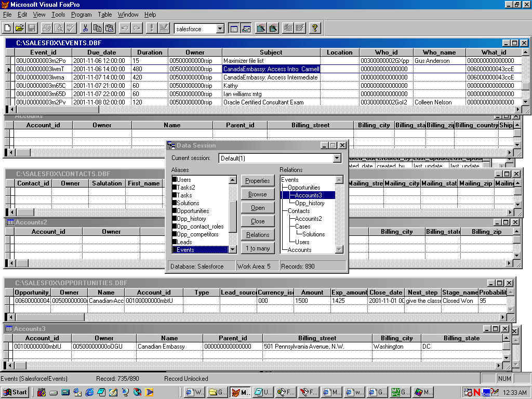This screenshot has height=399, width=532.
Task: Click the Open button in Data Session
Action: click(258, 208)
